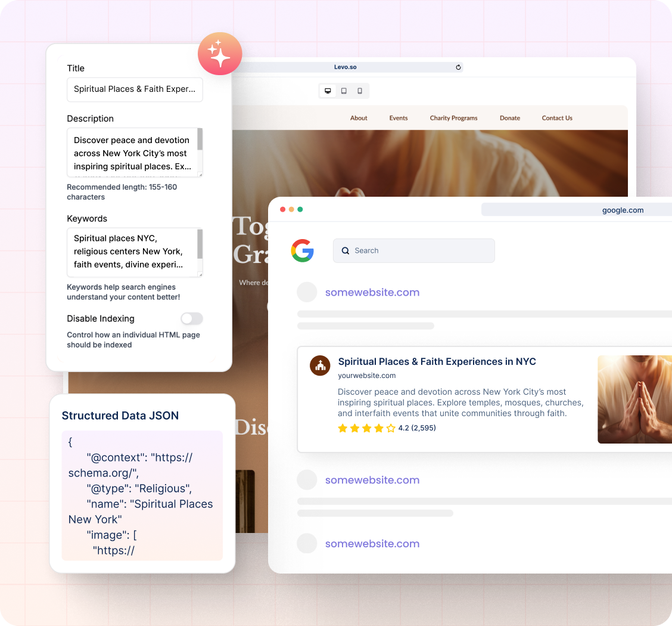Click the praying hands result thumbnail
672x626 pixels.
[634, 399]
